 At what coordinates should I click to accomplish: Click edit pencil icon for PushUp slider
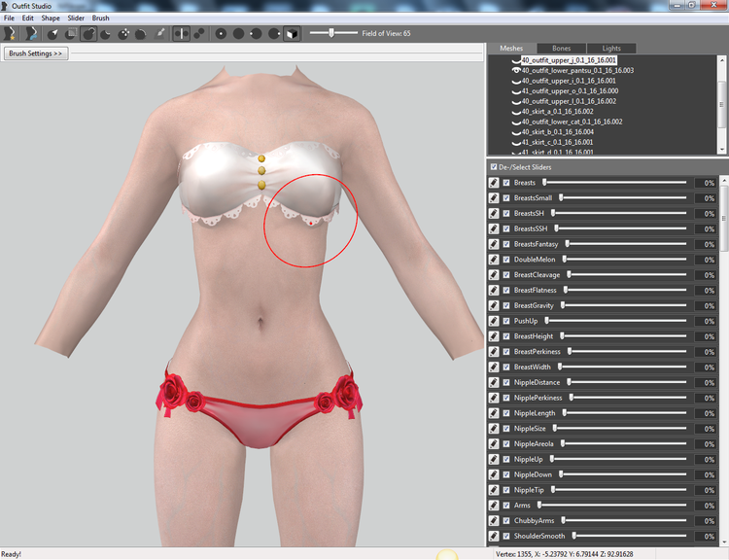pyautogui.click(x=494, y=321)
